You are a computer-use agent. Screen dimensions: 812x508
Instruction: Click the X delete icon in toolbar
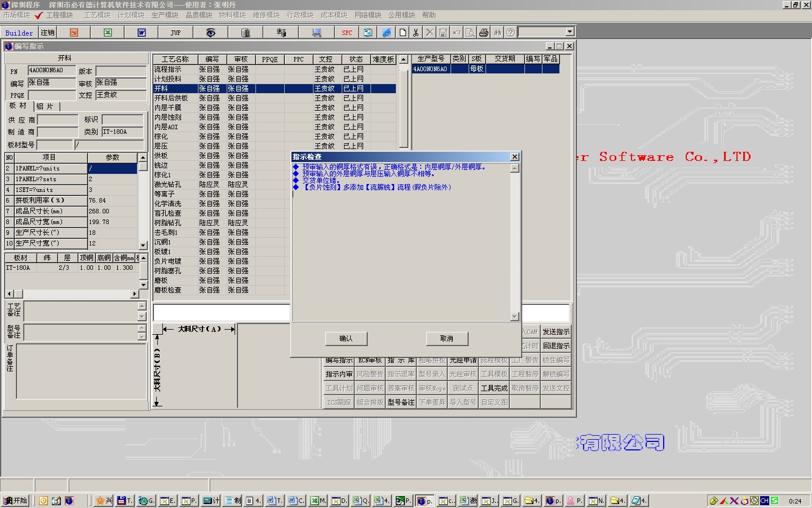[430, 33]
